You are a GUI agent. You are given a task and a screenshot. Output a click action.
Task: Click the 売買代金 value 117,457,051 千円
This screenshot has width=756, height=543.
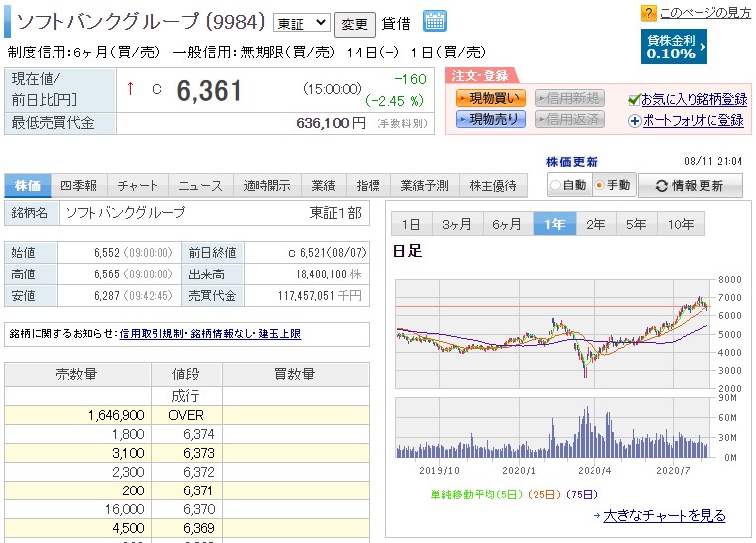point(320,296)
